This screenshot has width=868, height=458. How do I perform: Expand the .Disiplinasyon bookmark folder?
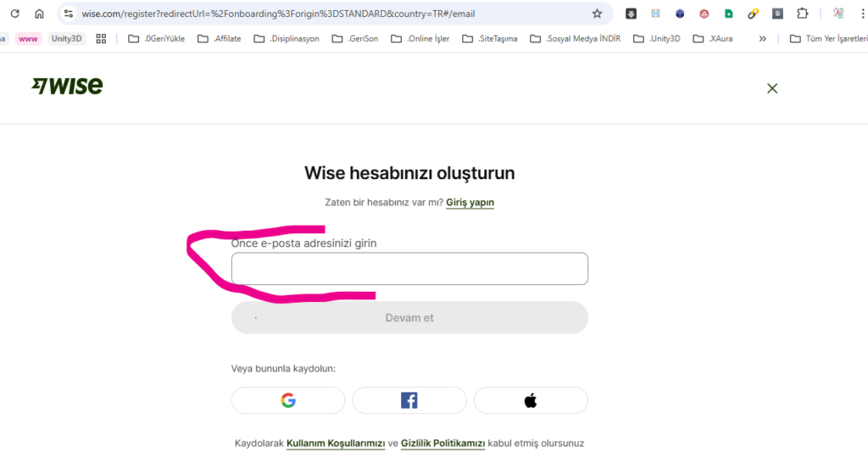pyautogui.click(x=287, y=39)
